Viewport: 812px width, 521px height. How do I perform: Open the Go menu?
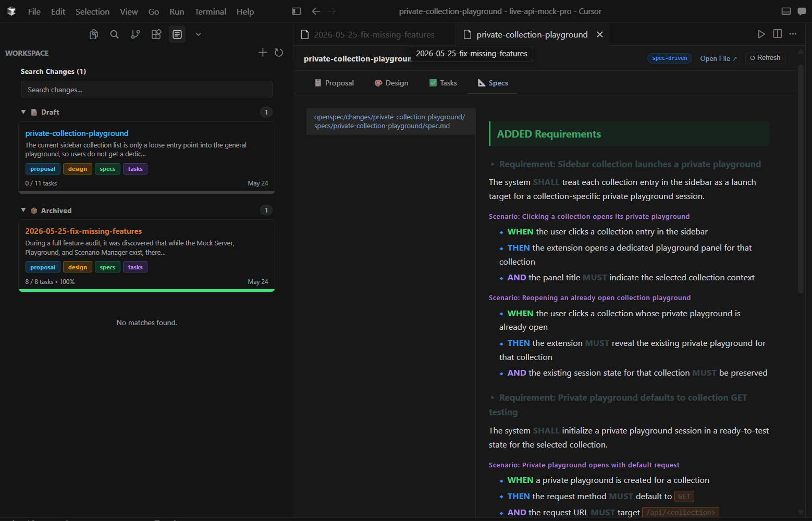tap(154, 11)
